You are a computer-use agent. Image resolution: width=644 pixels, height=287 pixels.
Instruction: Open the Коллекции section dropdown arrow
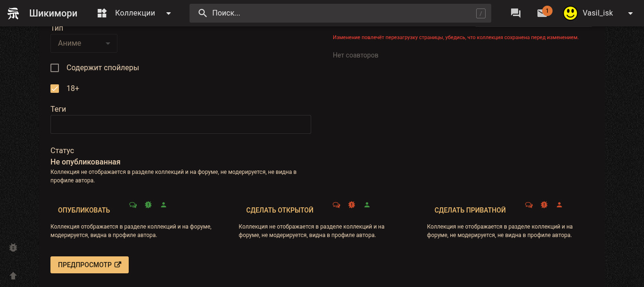coord(169,13)
